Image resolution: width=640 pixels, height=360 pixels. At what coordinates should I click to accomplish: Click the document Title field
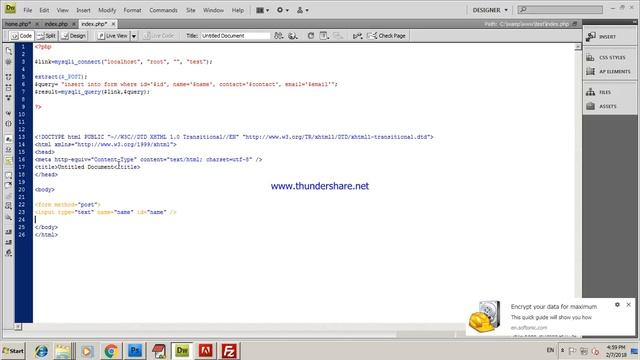click(x=235, y=36)
